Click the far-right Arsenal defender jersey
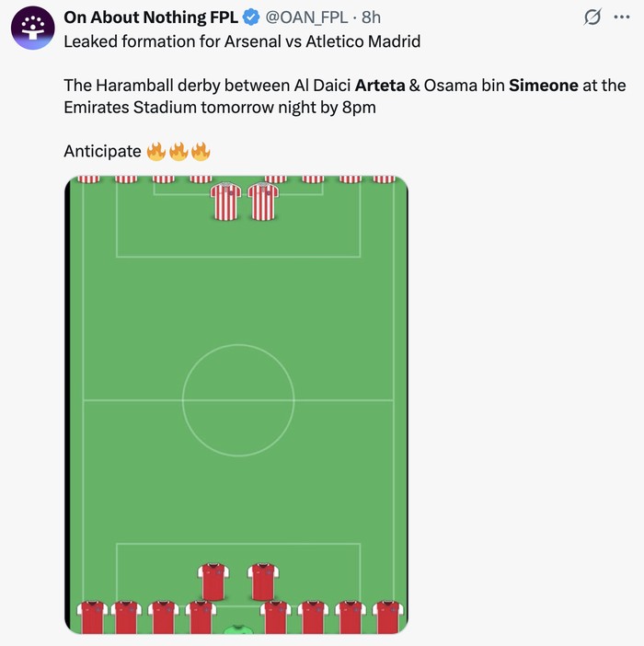This screenshot has height=646, width=644. point(387,617)
